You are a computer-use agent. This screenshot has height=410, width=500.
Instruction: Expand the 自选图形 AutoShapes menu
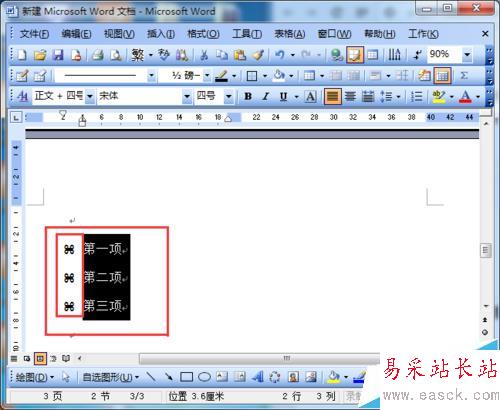[x=110, y=377]
